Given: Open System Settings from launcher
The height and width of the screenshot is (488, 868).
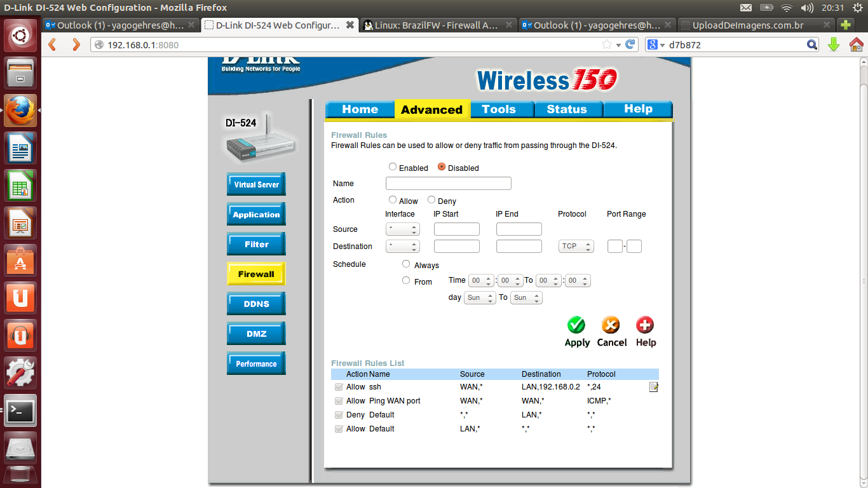Looking at the screenshot, I should (20, 373).
